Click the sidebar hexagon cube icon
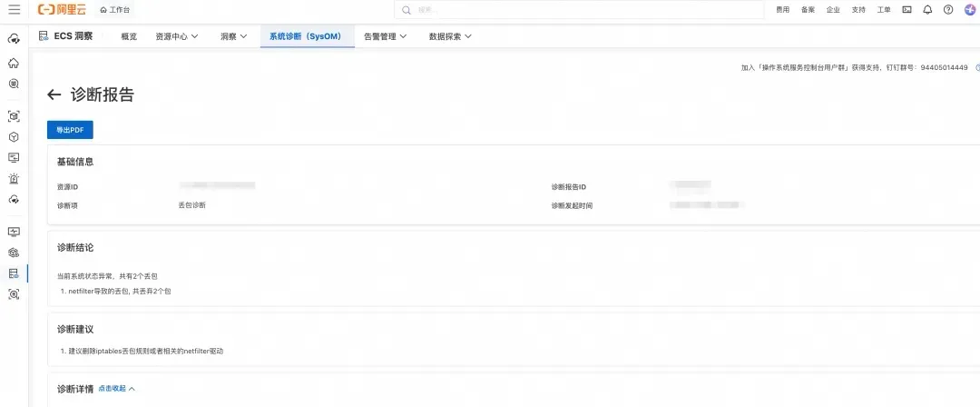Screen dimensions: 980x407 pyautogui.click(x=13, y=136)
